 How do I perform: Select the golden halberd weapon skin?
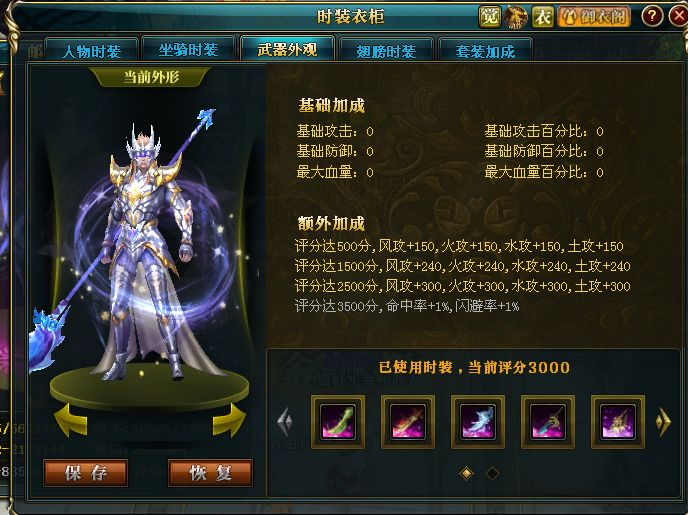(618, 422)
